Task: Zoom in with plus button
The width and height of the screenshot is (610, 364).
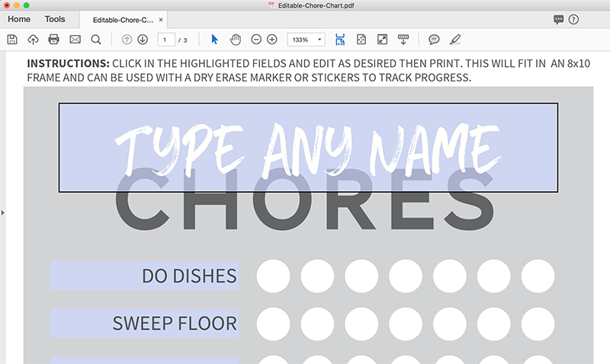Action: click(x=272, y=40)
